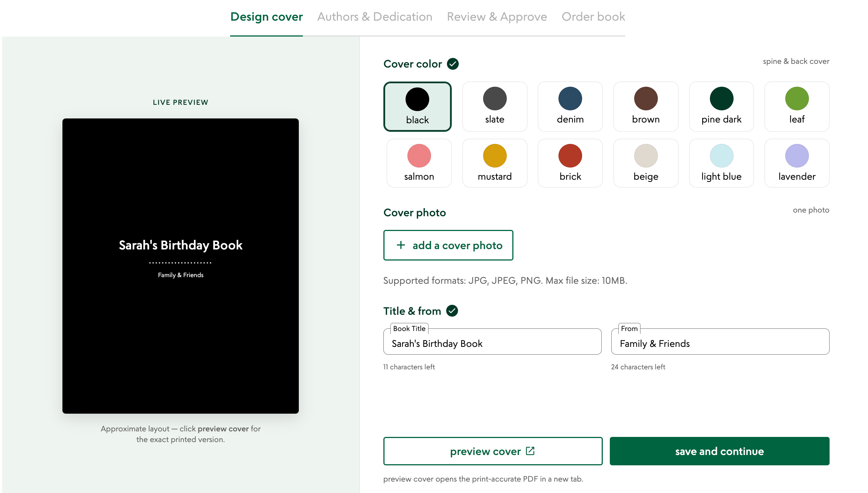The width and height of the screenshot is (868, 493).
Task: Open the Order book tab
Action: pyautogui.click(x=593, y=17)
